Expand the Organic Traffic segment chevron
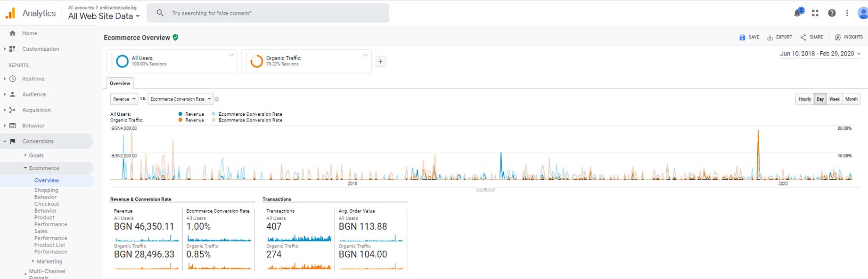This screenshot has height=279, width=868. pos(366,56)
